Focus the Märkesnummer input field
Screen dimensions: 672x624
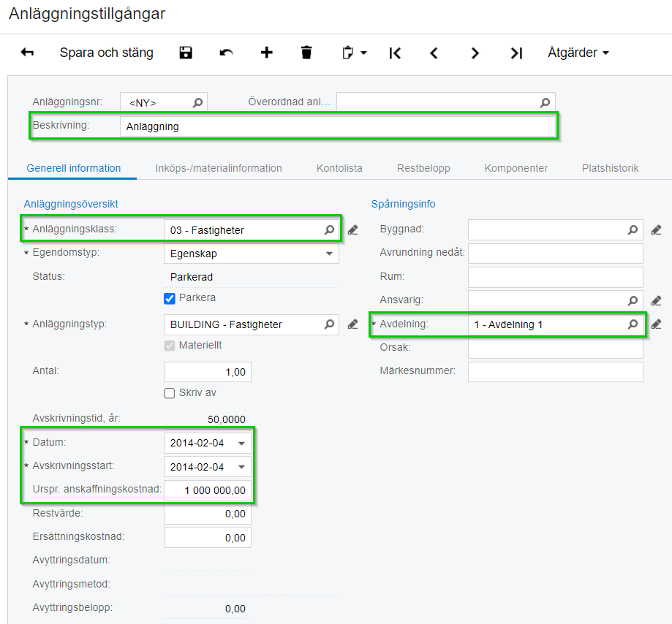click(x=556, y=371)
